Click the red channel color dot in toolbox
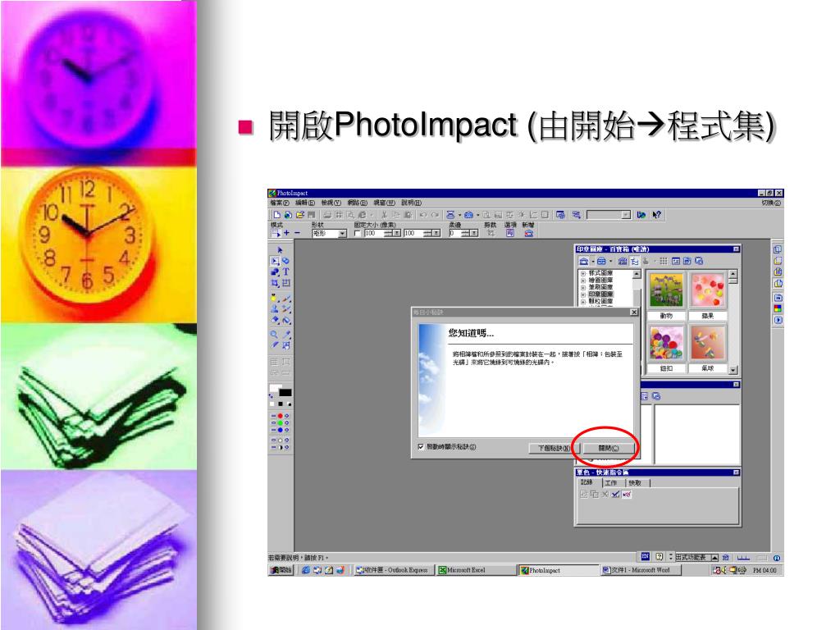 click(281, 416)
